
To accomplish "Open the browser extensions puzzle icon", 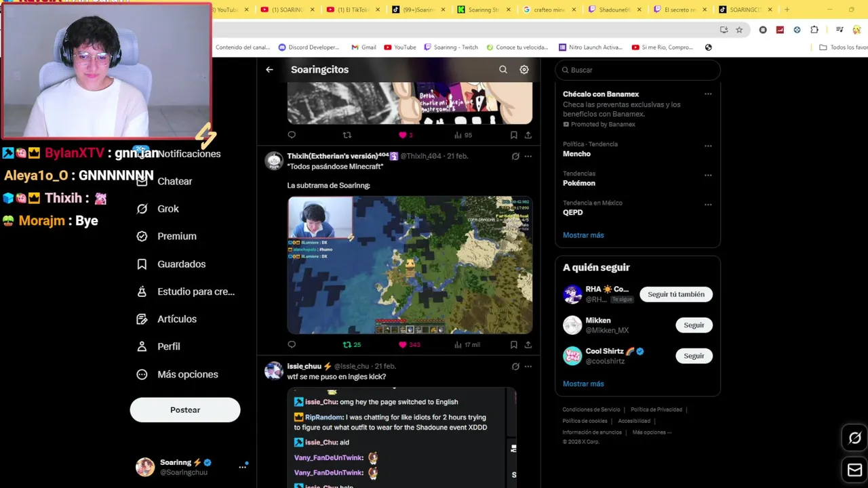I will [x=814, y=30].
